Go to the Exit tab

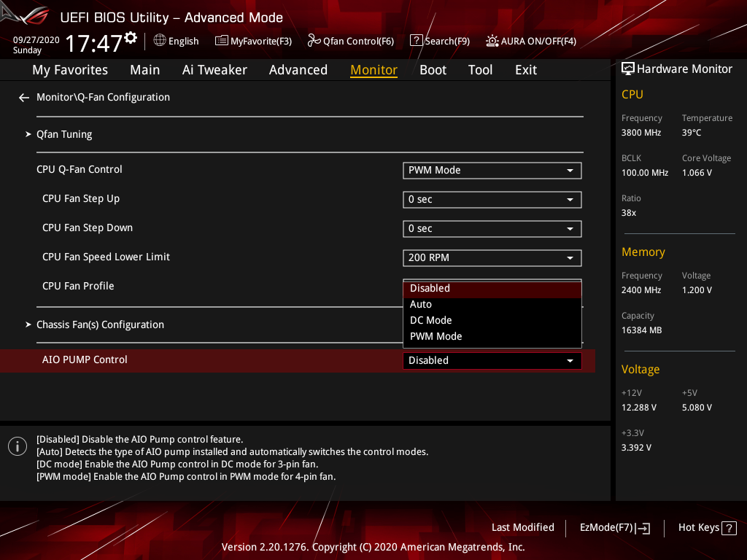[526, 70]
